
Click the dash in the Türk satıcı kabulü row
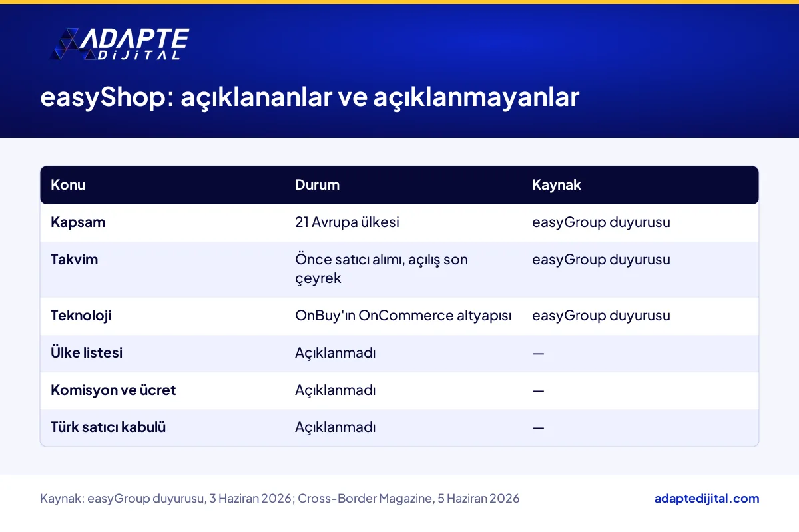click(538, 427)
